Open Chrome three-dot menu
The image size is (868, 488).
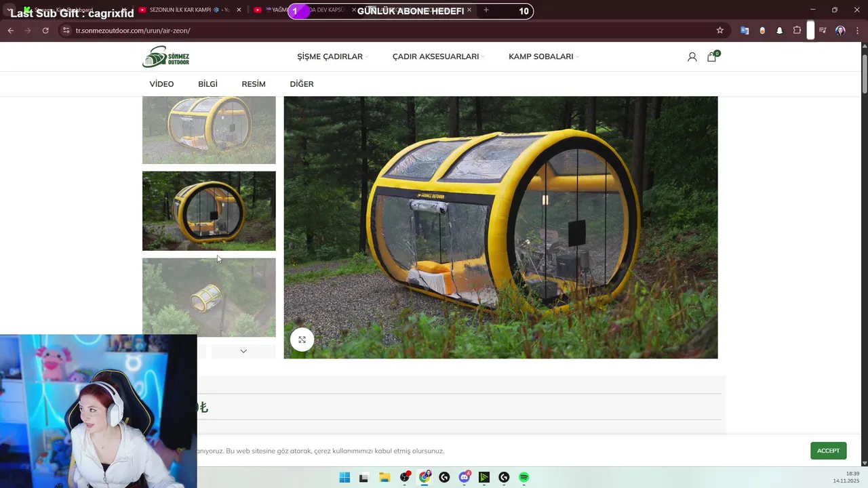pyautogui.click(x=857, y=30)
